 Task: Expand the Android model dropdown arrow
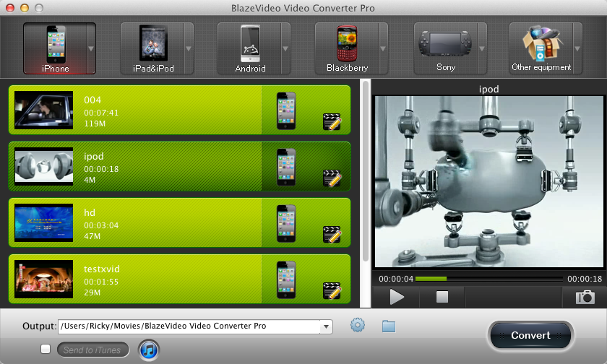click(x=285, y=48)
